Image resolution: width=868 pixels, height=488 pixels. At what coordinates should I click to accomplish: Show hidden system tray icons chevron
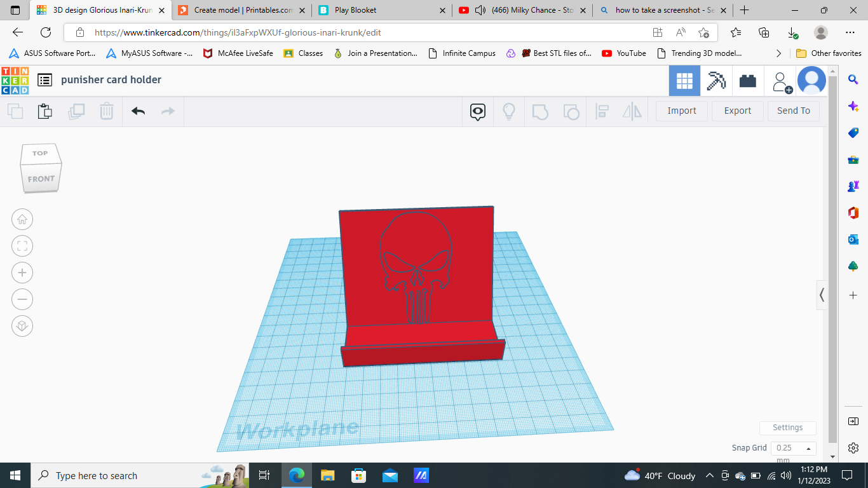pos(709,475)
